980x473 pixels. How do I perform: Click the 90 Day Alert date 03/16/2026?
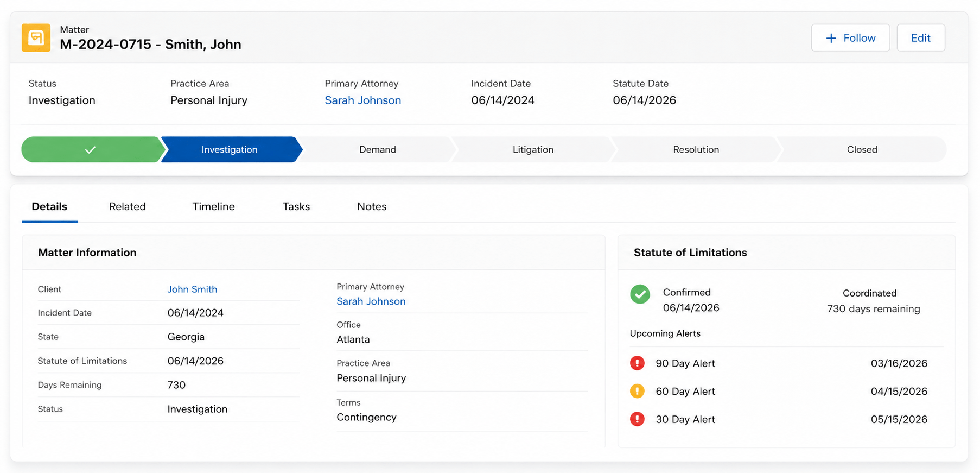tap(899, 363)
